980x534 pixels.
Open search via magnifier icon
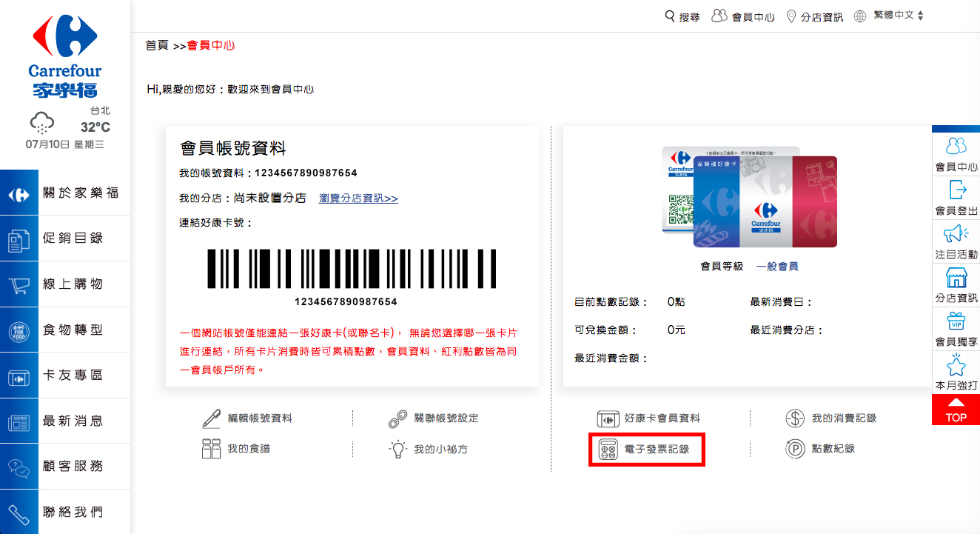(670, 16)
